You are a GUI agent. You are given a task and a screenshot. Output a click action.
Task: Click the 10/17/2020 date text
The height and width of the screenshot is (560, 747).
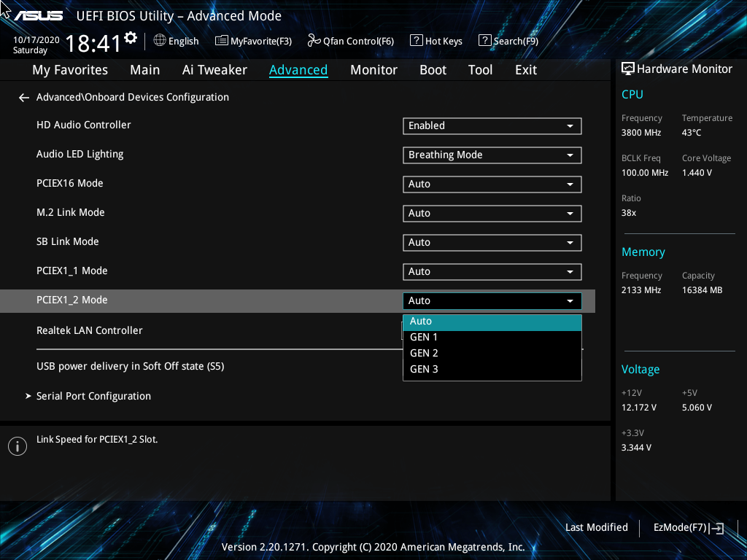(x=36, y=40)
